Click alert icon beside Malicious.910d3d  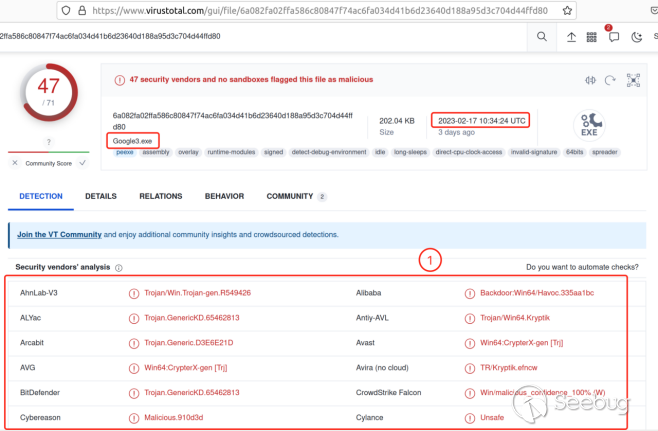pos(134,418)
